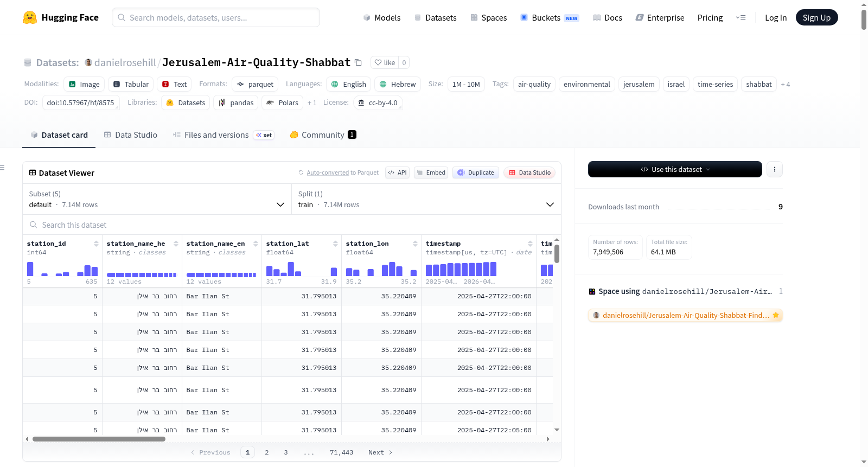Screen dimensions: 868x467
Task: Click the time-series tag
Action: tap(715, 84)
